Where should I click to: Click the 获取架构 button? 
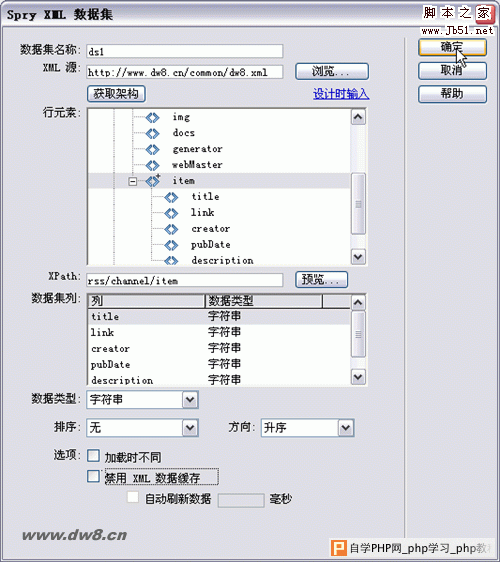(x=116, y=94)
